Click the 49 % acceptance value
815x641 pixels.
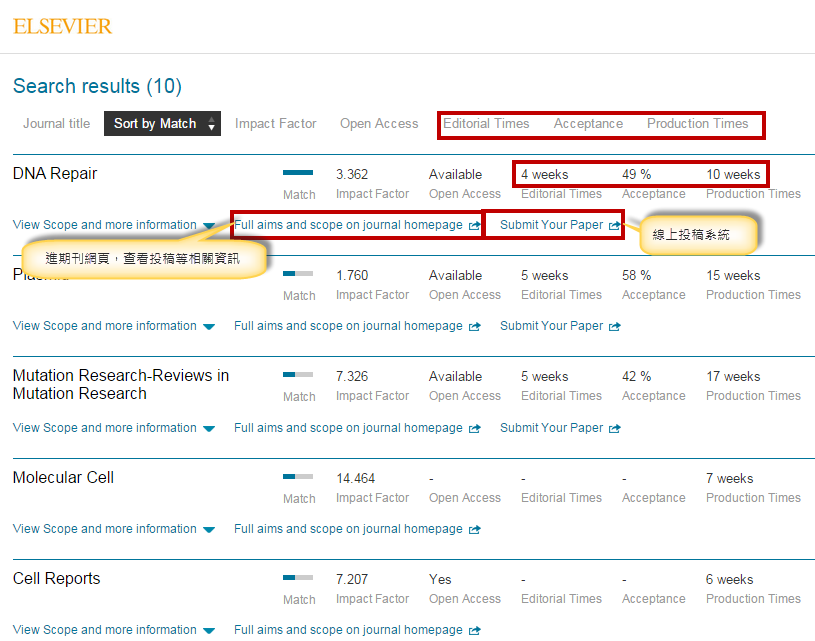pyautogui.click(x=637, y=174)
